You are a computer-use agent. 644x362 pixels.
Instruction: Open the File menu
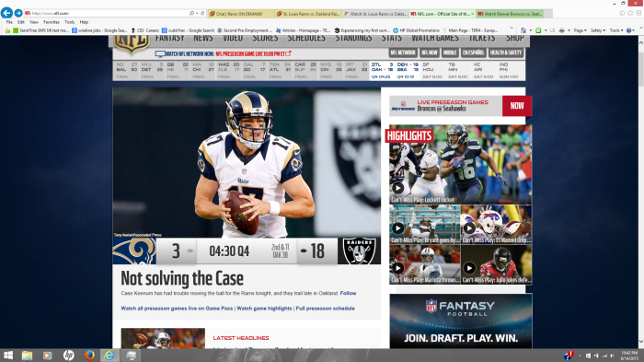point(9,22)
